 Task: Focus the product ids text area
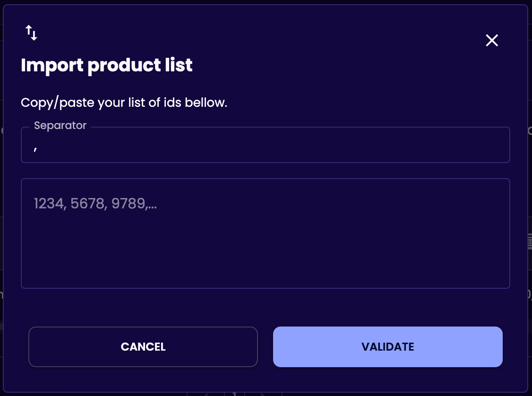(x=266, y=233)
